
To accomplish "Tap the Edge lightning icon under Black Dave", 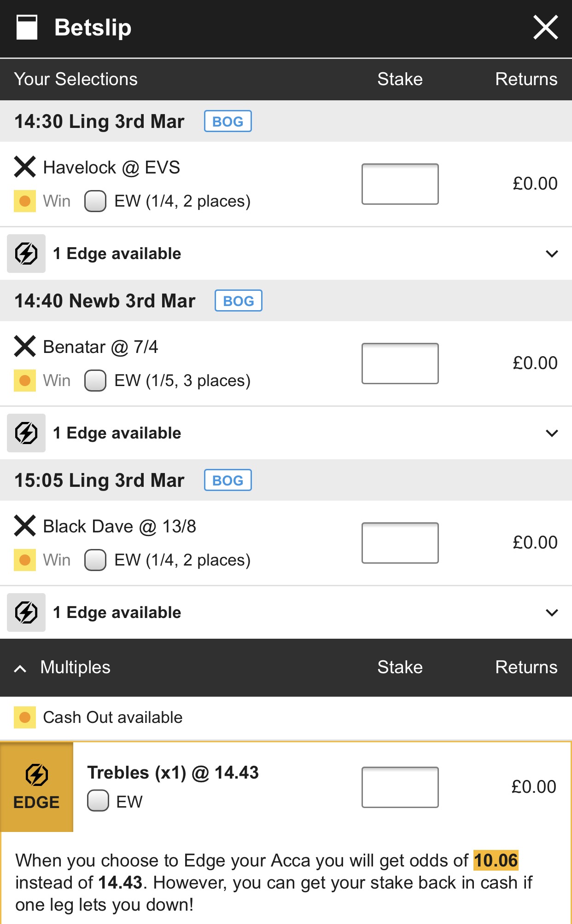I will pyautogui.click(x=26, y=612).
